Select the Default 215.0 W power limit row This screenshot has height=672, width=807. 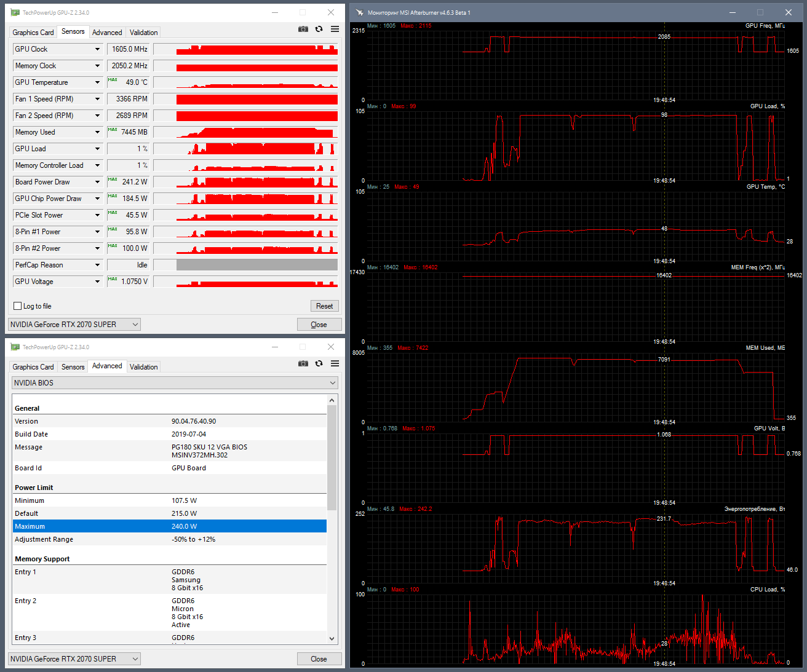pos(170,513)
